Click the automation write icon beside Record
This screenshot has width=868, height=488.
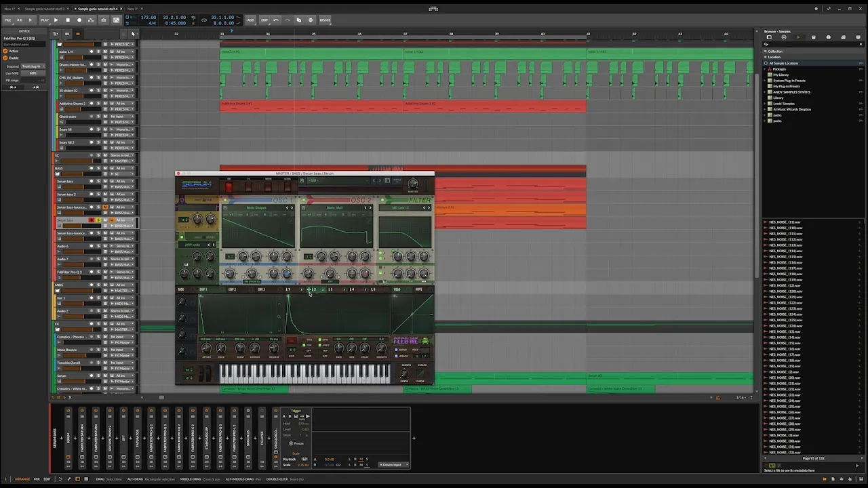91,20
